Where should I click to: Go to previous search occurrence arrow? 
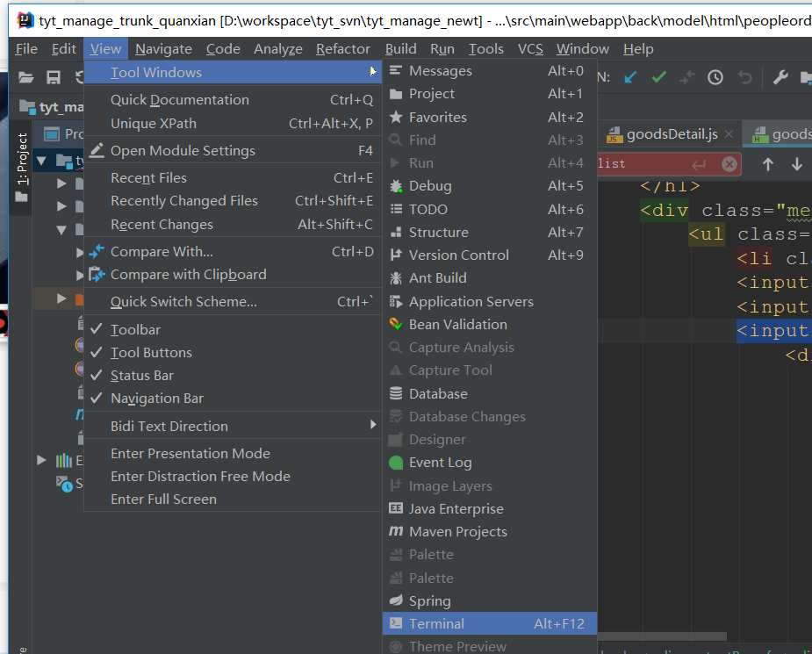[767, 164]
